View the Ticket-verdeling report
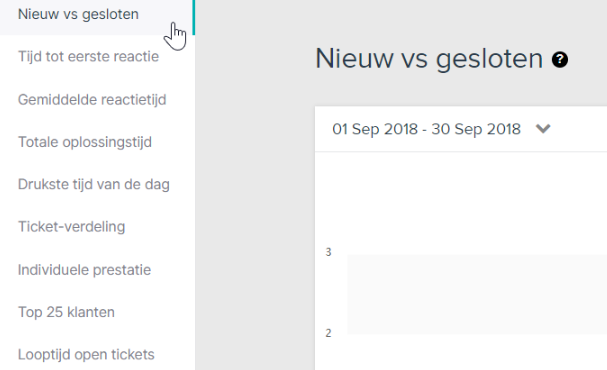The height and width of the screenshot is (370, 607). coord(72,227)
